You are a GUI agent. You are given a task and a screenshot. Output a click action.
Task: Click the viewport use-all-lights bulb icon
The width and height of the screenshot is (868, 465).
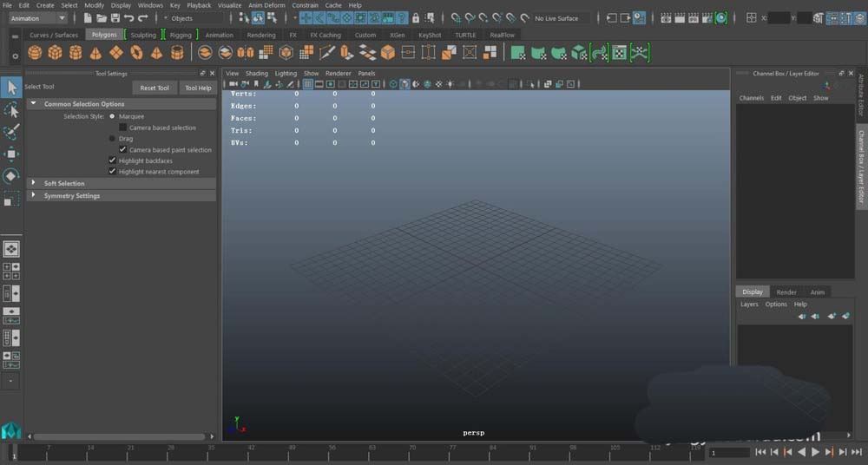click(450, 84)
